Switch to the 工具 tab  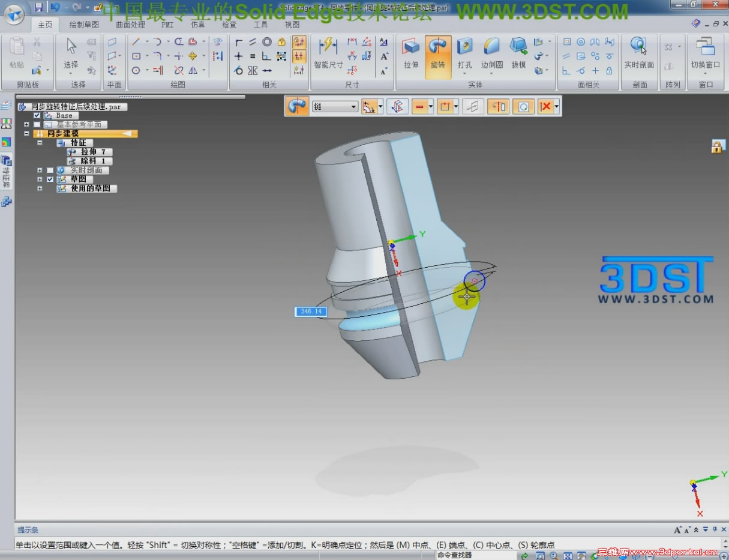pos(260,25)
